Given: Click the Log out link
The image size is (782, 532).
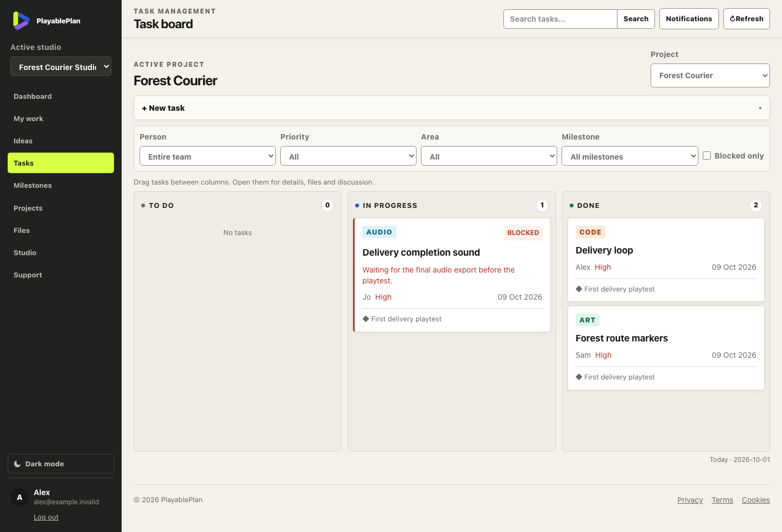Looking at the screenshot, I should point(46,517).
